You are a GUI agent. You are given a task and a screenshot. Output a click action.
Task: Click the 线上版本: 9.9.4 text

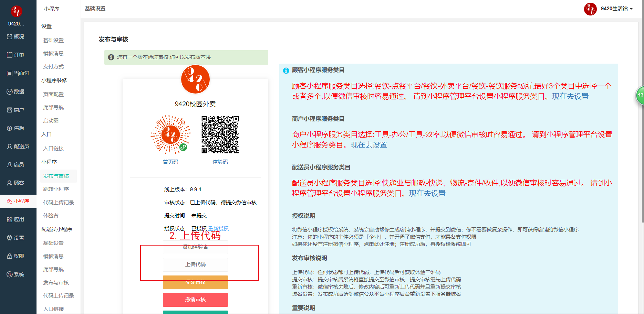click(x=183, y=190)
